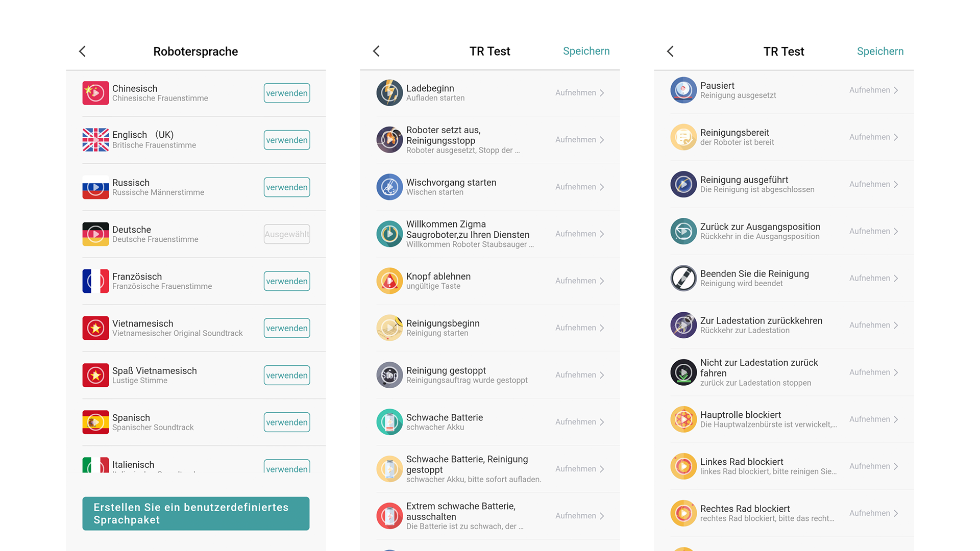The image size is (980, 551).
Task: Save the middle TR Test screen with Speichern
Action: coord(586,51)
